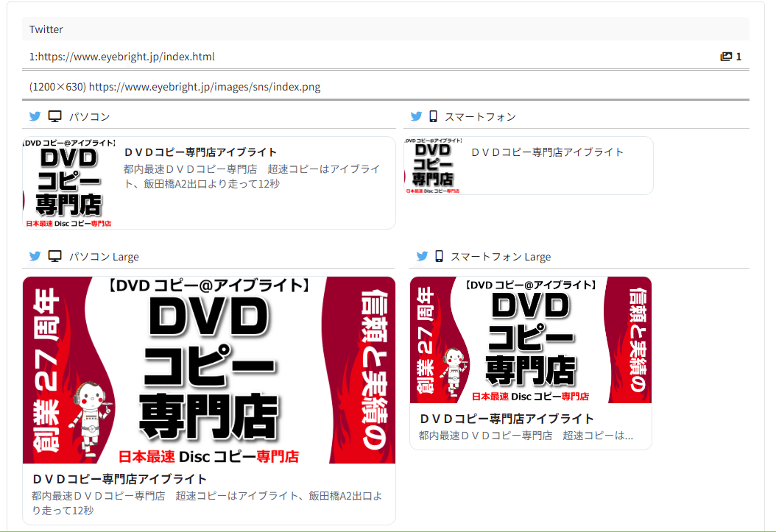Viewport: 776px width, 532px height.
Task: Click truncated description 超速コピーは... in スマートフォン Large card
Action: (526, 436)
